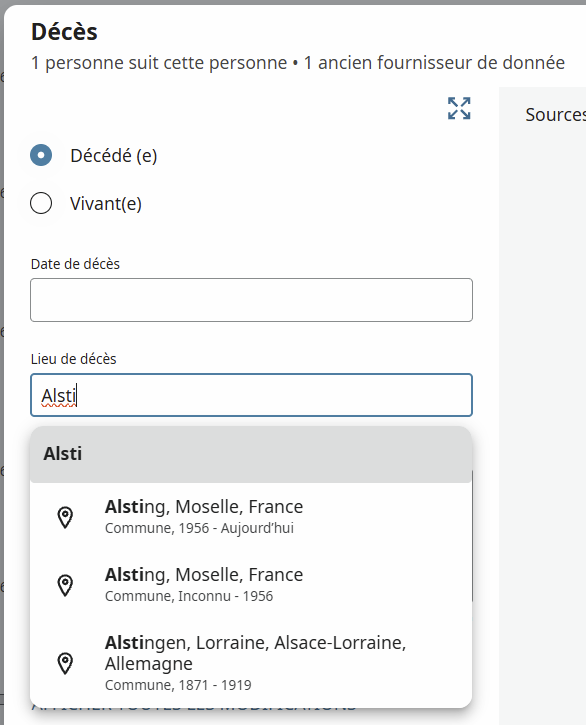
Task: Click the "Commune, 1956 - Aujourd'hui" subtitle line
Action: pyautogui.click(x=199, y=528)
